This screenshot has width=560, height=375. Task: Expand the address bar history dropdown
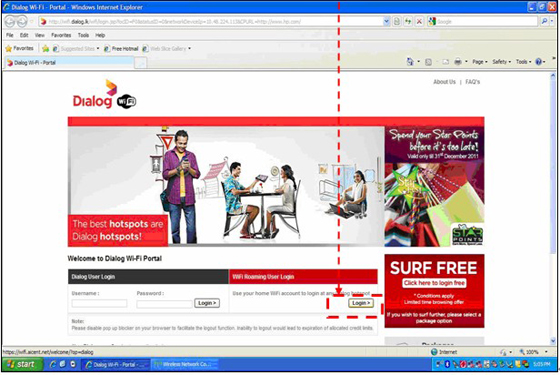click(x=386, y=22)
